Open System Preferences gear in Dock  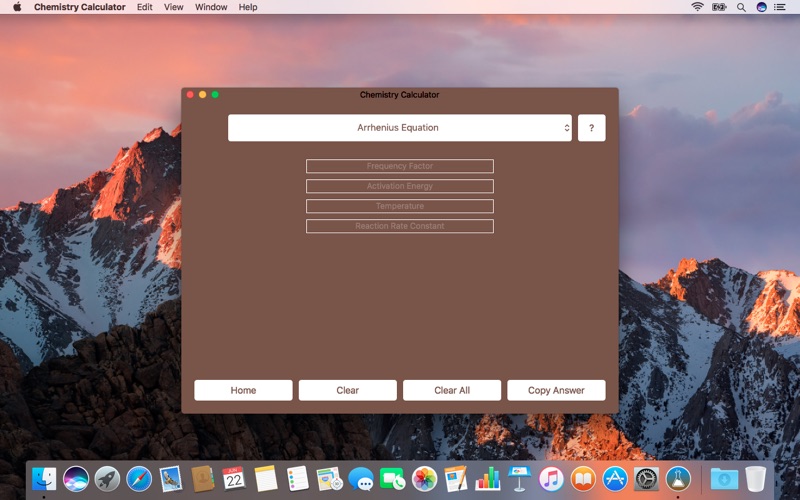point(646,479)
